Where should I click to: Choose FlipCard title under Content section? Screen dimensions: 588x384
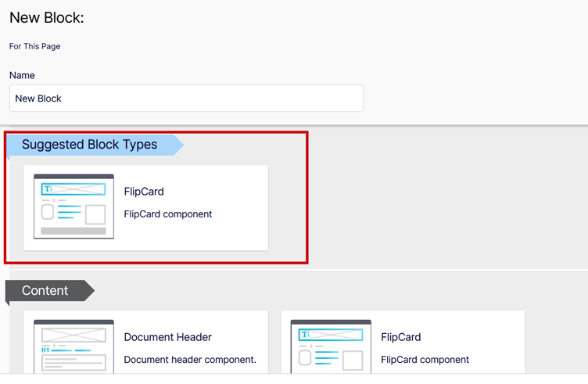click(x=401, y=337)
